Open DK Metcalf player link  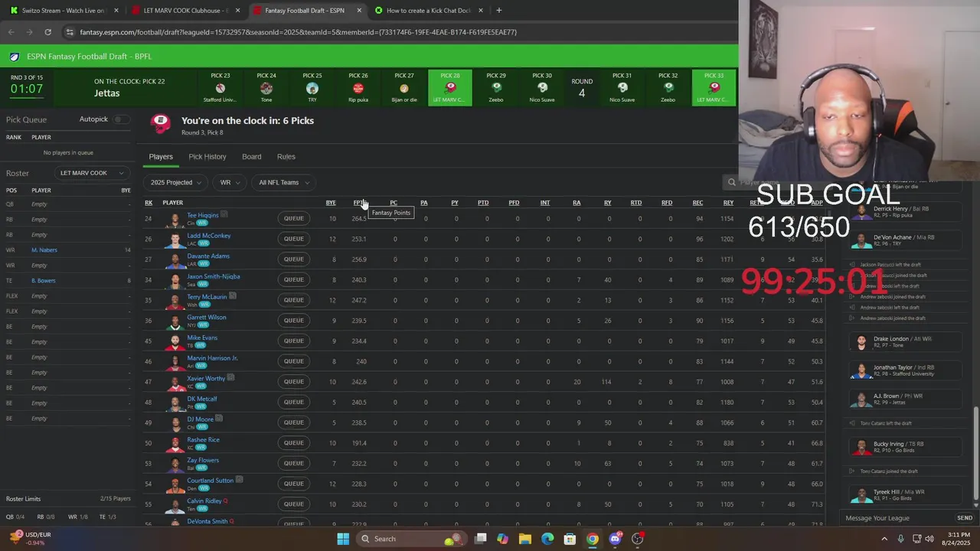point(202,399)
